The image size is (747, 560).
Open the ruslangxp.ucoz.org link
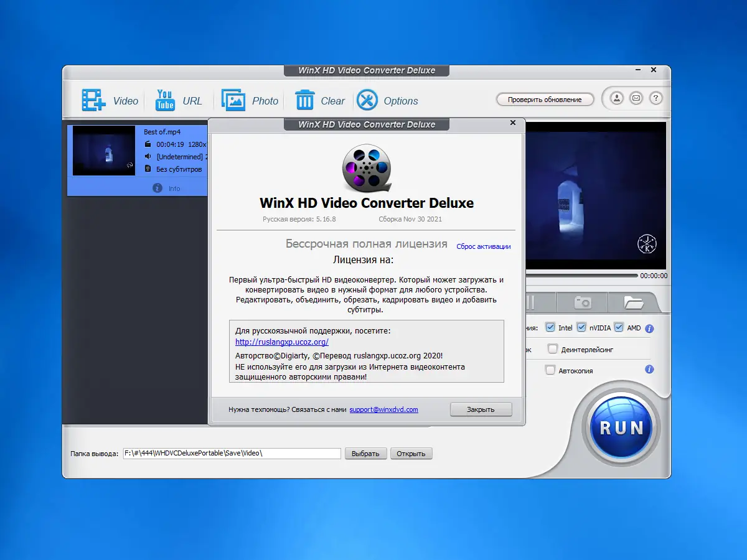coord(282,342)
